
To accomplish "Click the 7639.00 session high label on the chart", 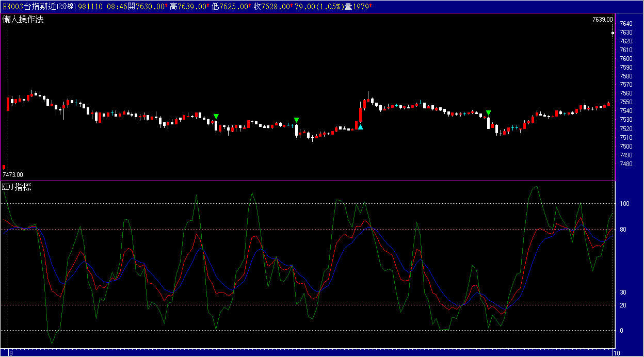I will [x=603, y=20].
